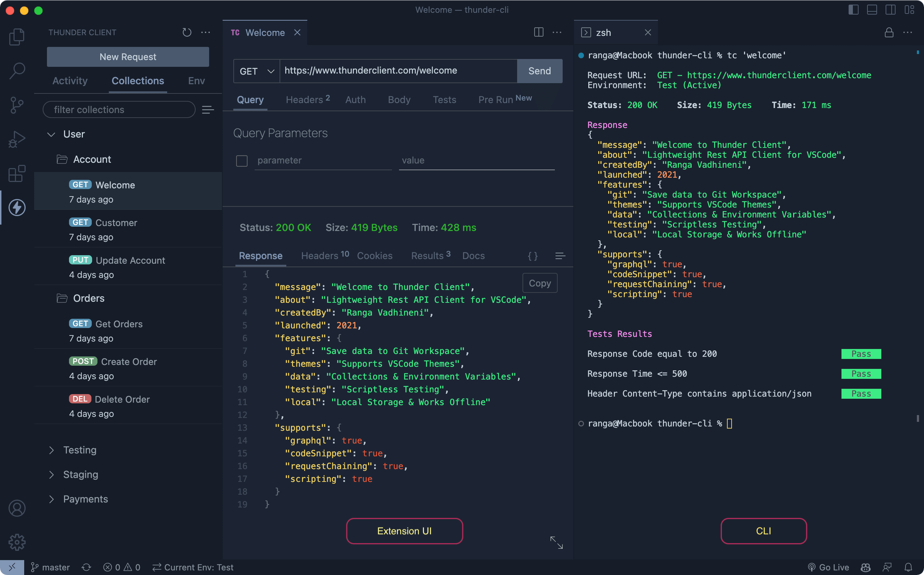Open the Search view
The width and height of the screenshot is (924, 575).
pos(17,71)
